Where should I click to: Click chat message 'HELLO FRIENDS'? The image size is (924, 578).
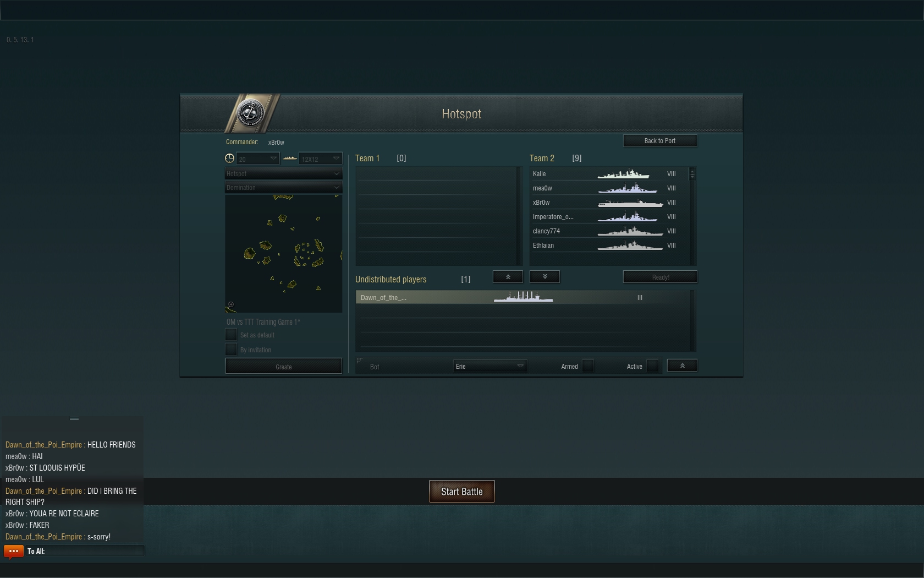tap(111, 445)
